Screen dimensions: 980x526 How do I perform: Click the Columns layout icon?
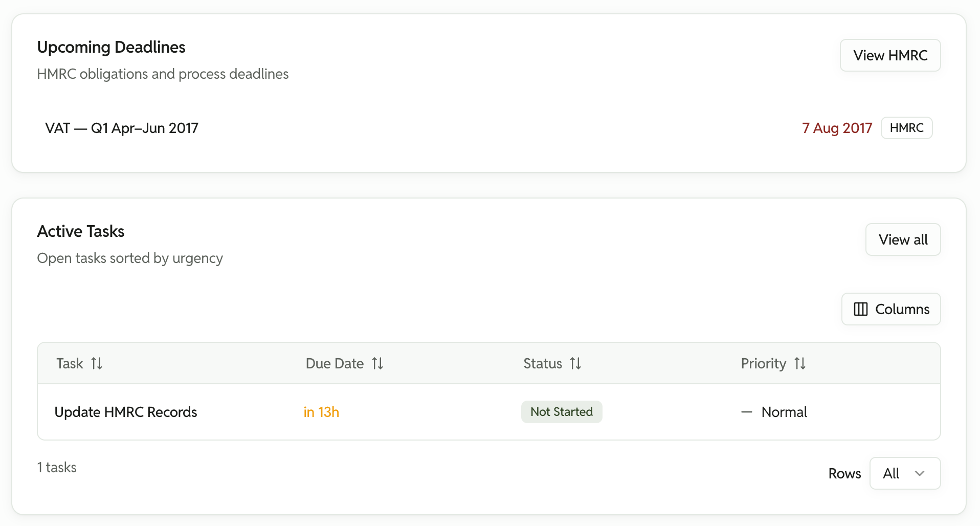click(x=860, y=309)
